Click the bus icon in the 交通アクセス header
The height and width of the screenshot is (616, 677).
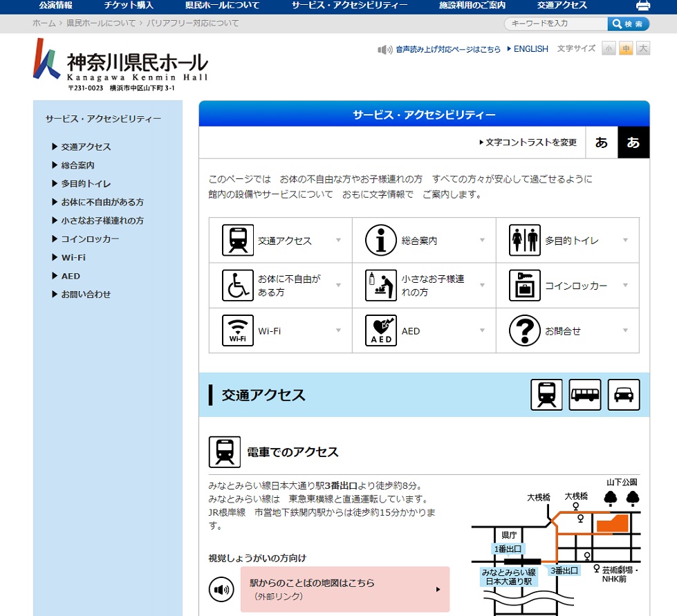pos(585,395)
